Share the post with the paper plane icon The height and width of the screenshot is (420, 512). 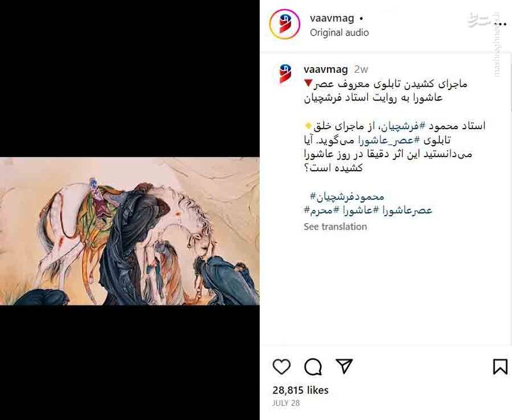[x=344, y=366]
